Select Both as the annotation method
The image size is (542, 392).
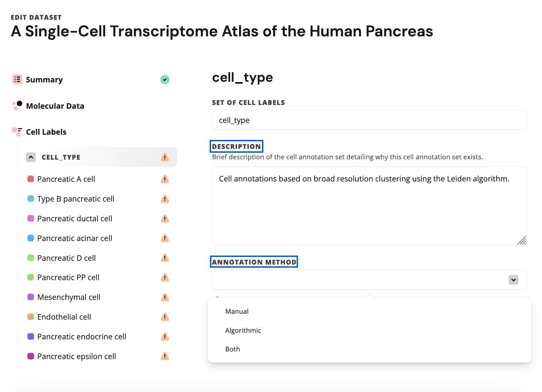pos(232,349)
